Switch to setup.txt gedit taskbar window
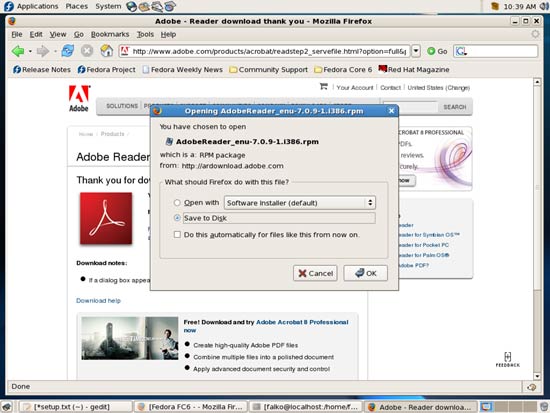 (x=75, y=407)
